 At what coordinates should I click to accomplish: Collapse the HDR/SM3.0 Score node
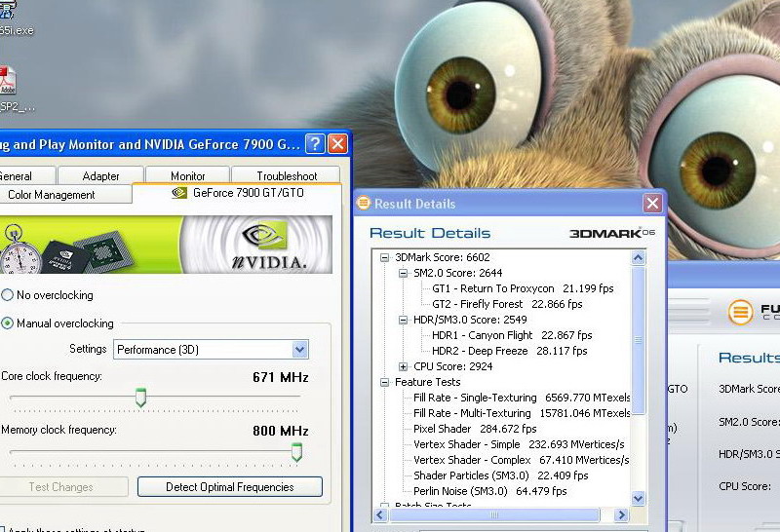coord(403,320)
